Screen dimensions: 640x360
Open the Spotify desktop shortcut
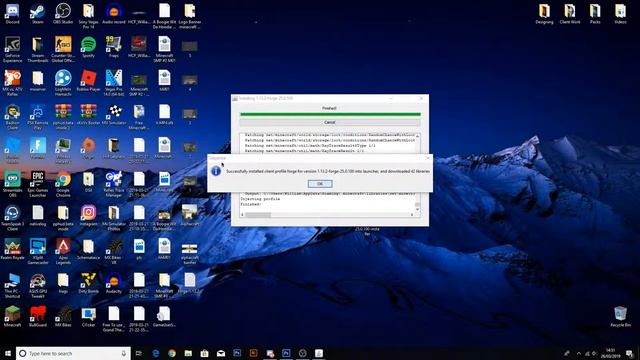point(88,48)
